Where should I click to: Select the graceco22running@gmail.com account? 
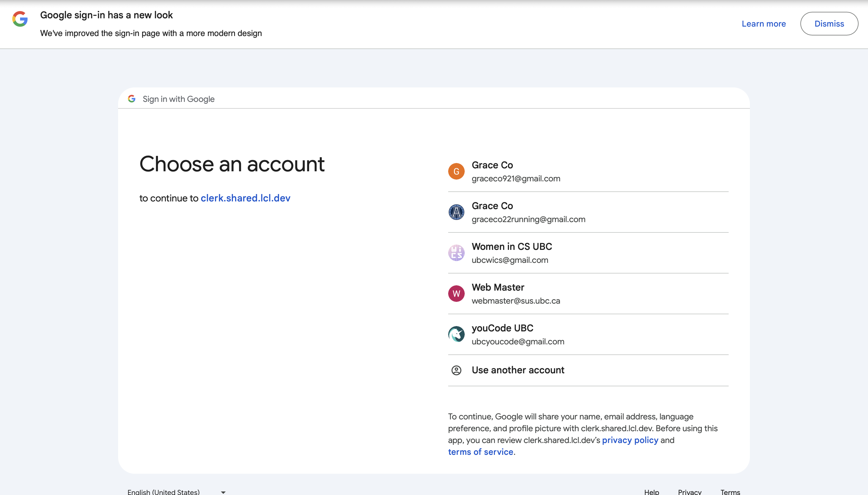(x=528, y=219)
